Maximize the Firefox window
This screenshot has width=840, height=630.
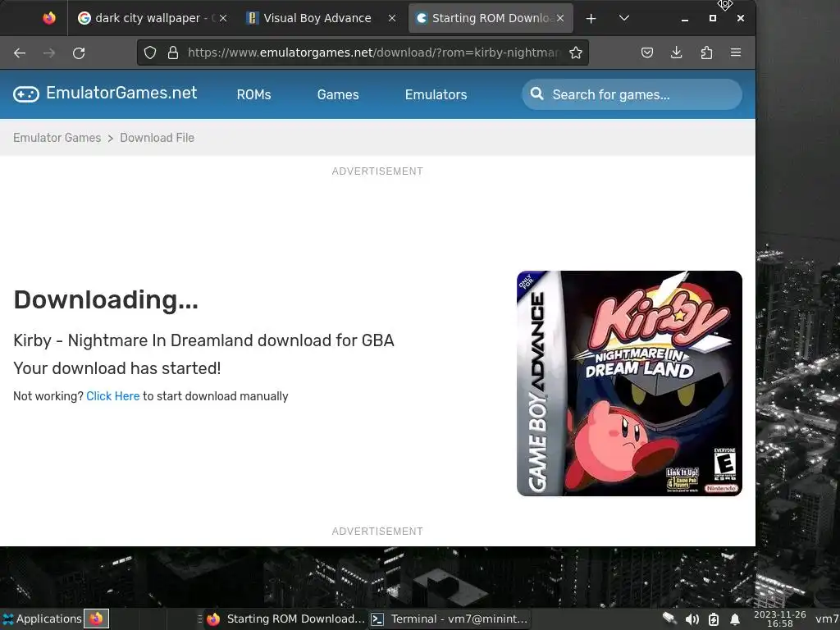click(x=713, y=18)
